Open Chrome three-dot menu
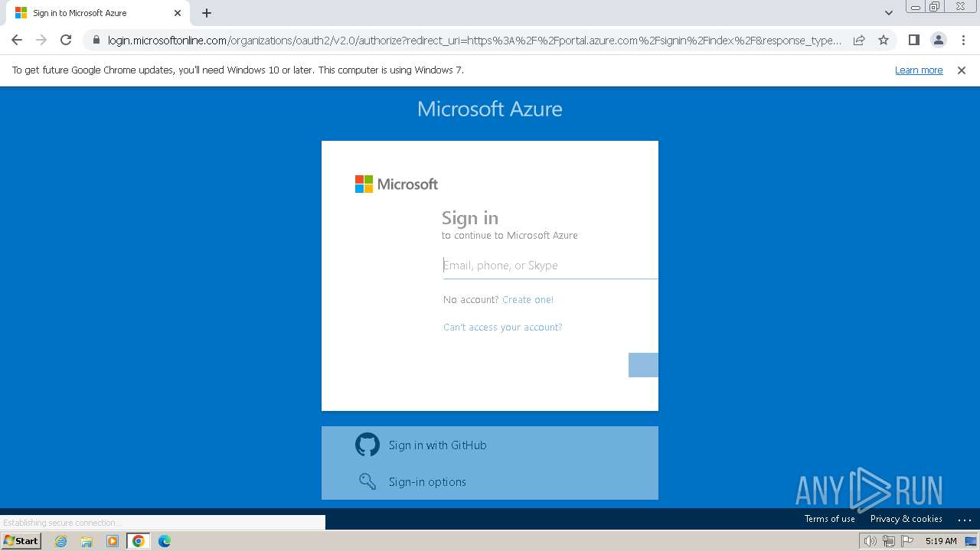 pos(963,40)
